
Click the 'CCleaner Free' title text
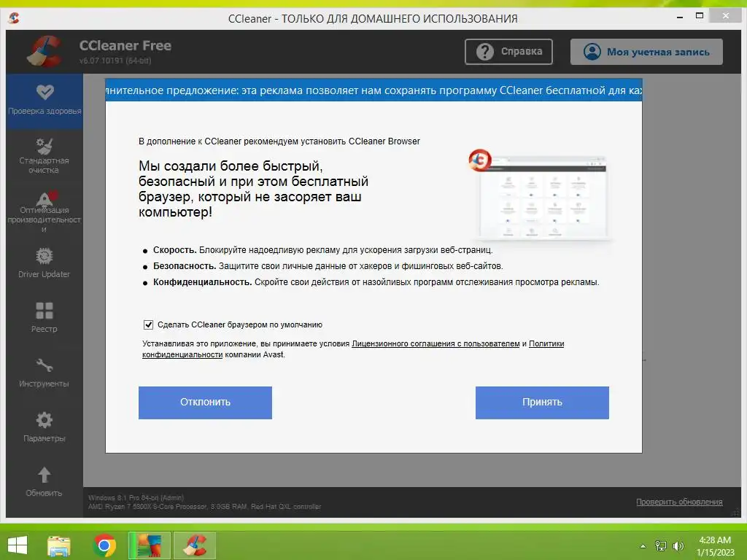point(125,46)
